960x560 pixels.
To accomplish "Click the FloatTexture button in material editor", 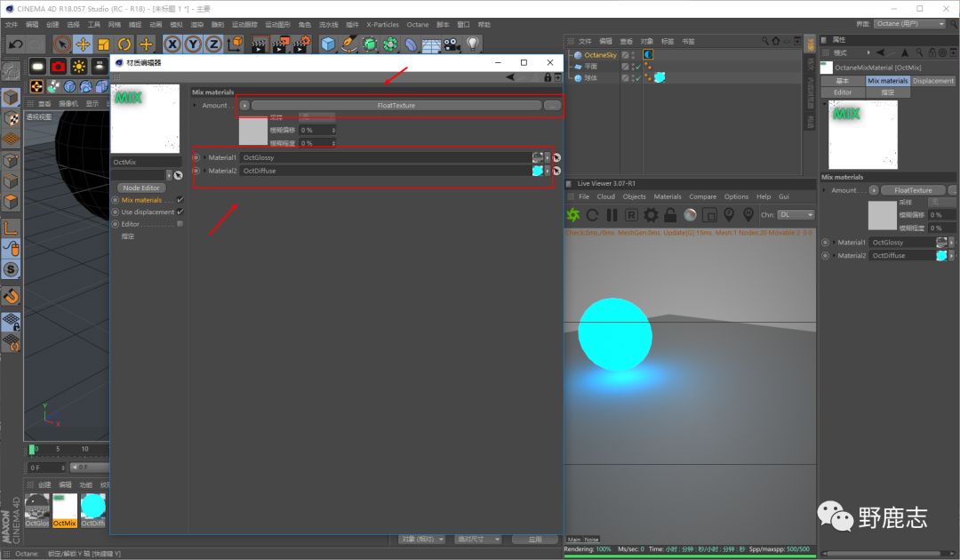I will tap(396, 106).
